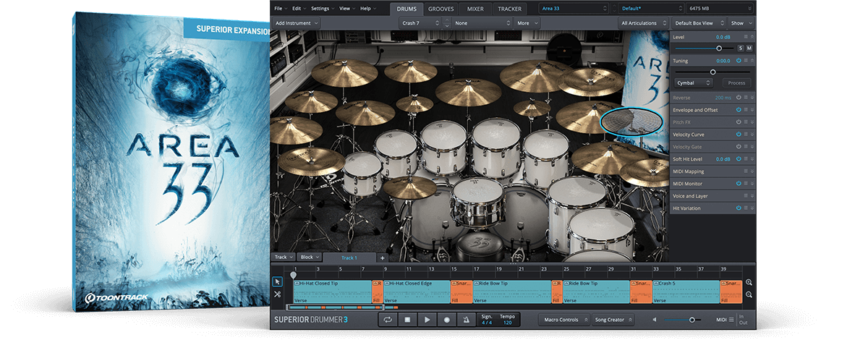Expand the Macro Controls panel
This screenshot has width=868, height=353.
[x=564, y=320]
